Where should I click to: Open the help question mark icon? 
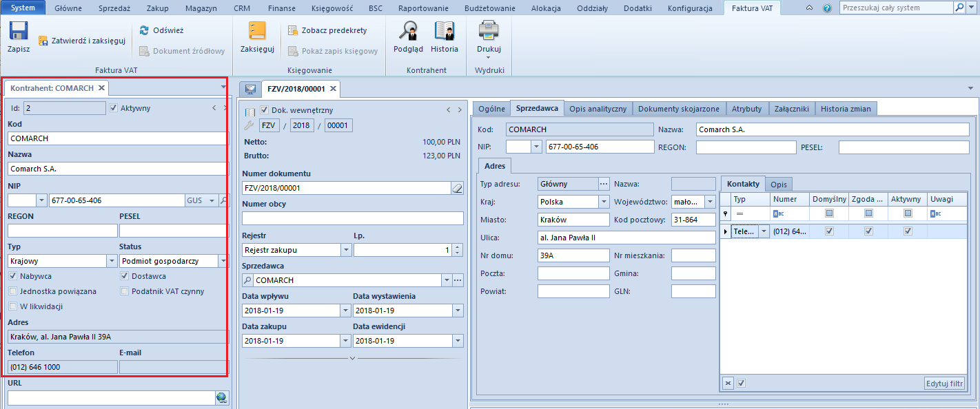pos(827,8)
